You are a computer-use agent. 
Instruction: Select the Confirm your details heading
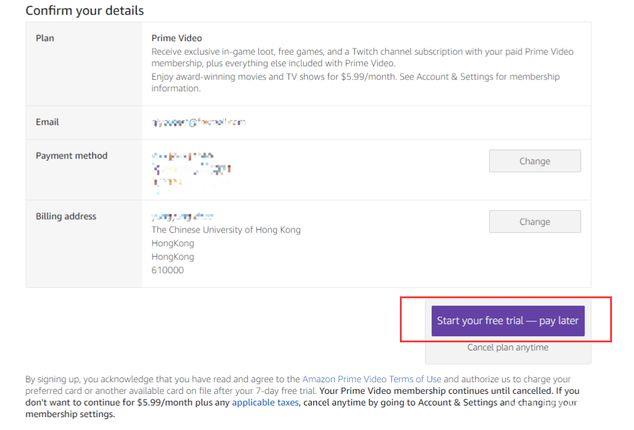(85, 11)
